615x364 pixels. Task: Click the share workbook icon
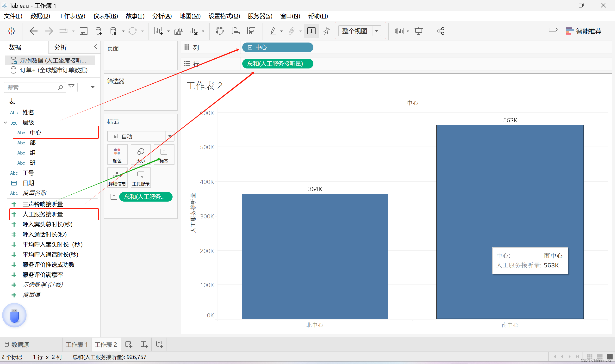click(441, 31)
